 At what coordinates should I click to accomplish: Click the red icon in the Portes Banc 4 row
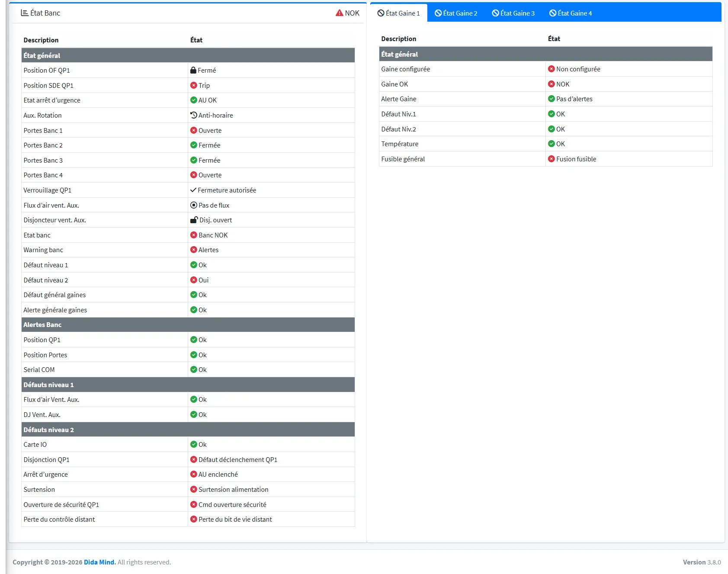tap(194, 175)
